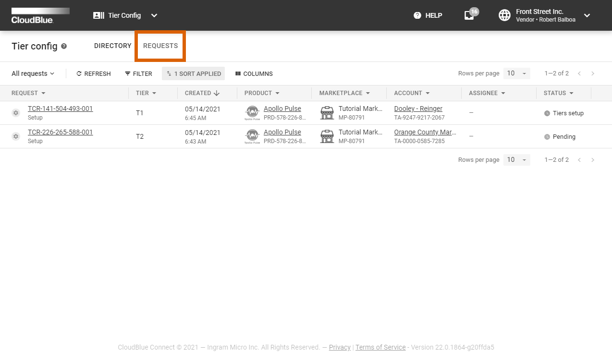The width and height of the screenshot is (612, 364).
Task: Open the ACCOUNT column header menu
Action: point(412,93)
